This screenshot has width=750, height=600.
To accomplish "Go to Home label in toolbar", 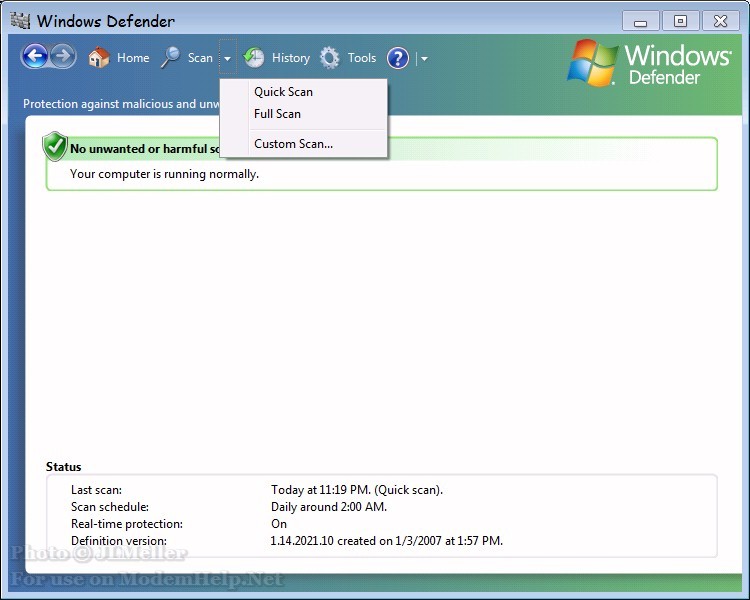I will (133, 58).
